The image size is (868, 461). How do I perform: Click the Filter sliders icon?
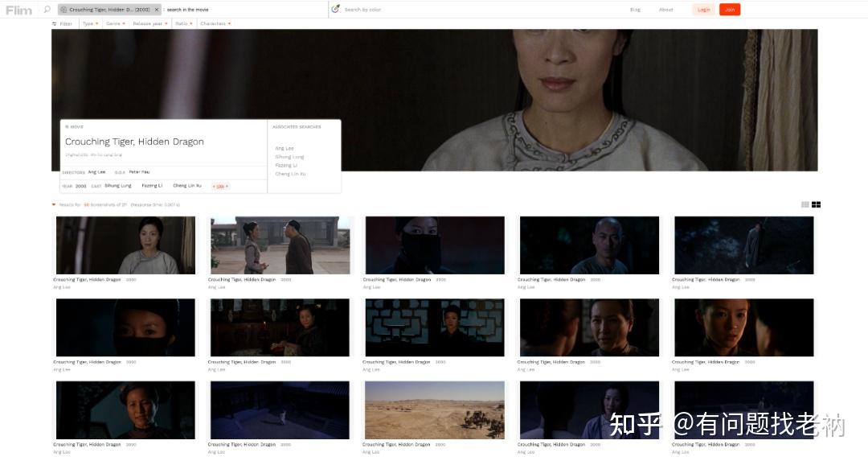pos(55,24)
